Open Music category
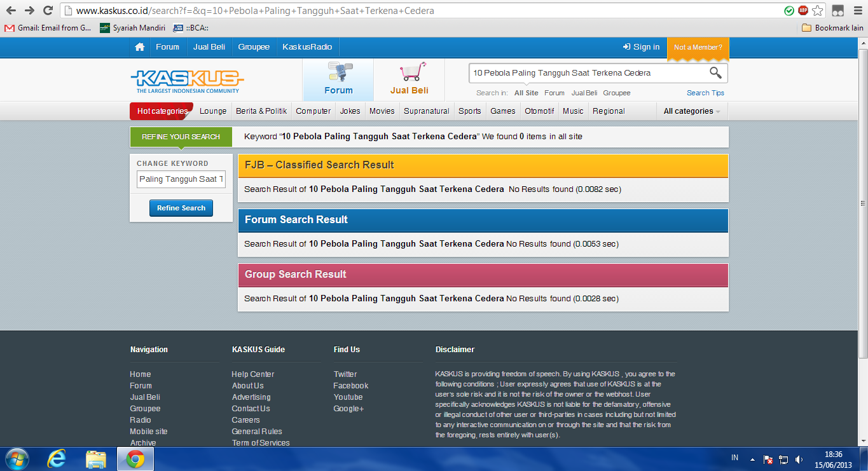 pyautogui.click(x=573, y=111)
